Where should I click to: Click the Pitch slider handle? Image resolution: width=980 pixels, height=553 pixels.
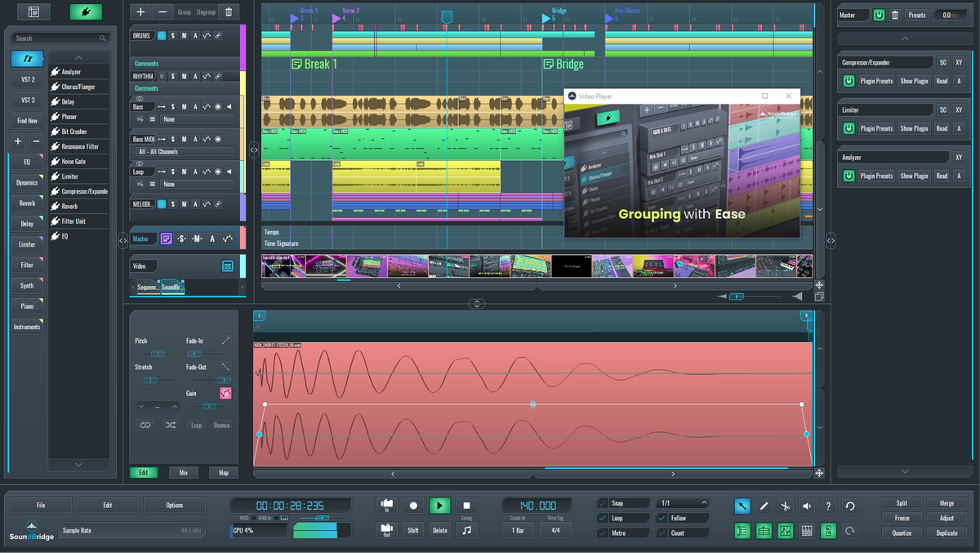[158, 354]
